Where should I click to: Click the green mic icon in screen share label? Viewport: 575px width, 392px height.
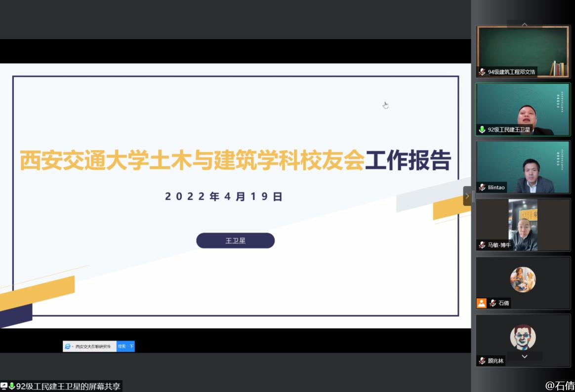coord(12,386)
